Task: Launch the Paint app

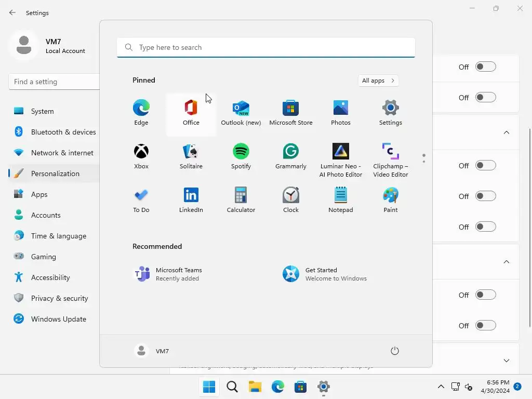Action: pyautogui.click(x=391, y=200)
